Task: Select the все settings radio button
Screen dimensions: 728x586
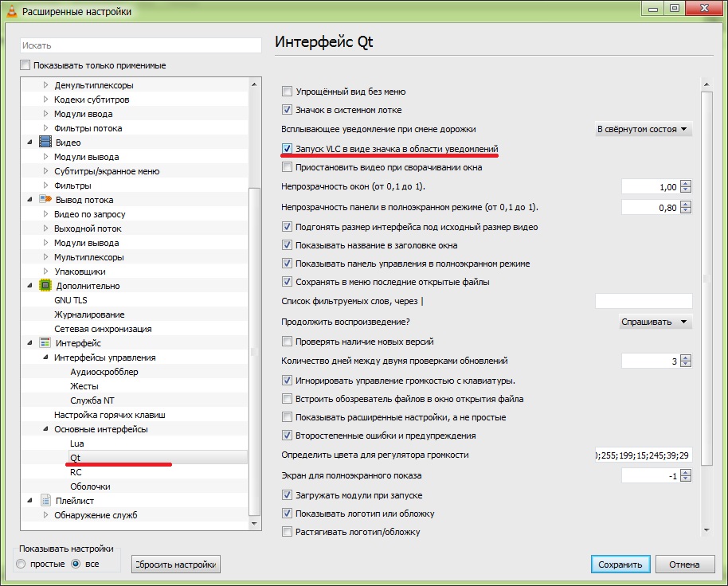Action: (x=76, y=565)
